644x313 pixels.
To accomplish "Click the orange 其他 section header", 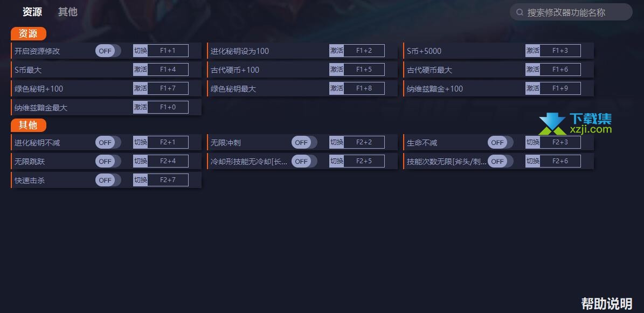I will point(29,126).
